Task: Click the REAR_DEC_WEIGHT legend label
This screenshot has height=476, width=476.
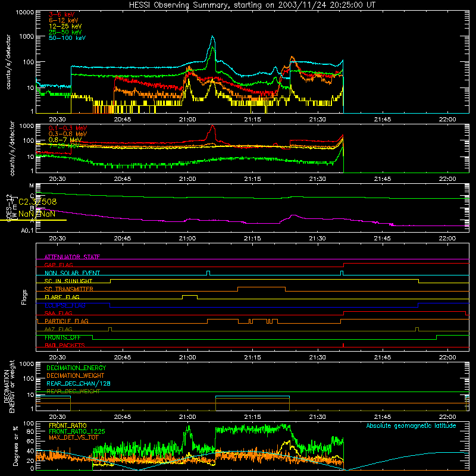Action: [x=73, y=392]
